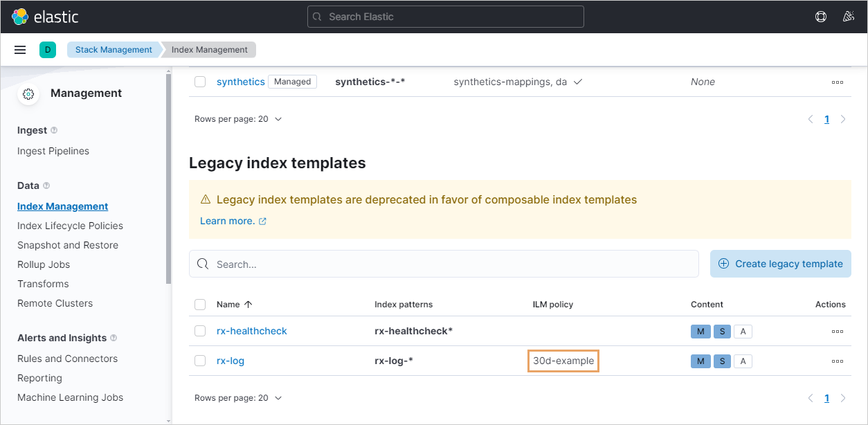The width and height of the screenshot is (868, 425).
Task: Select the rx-healthcheck template checkbox
Action: [x=200, y=332]
